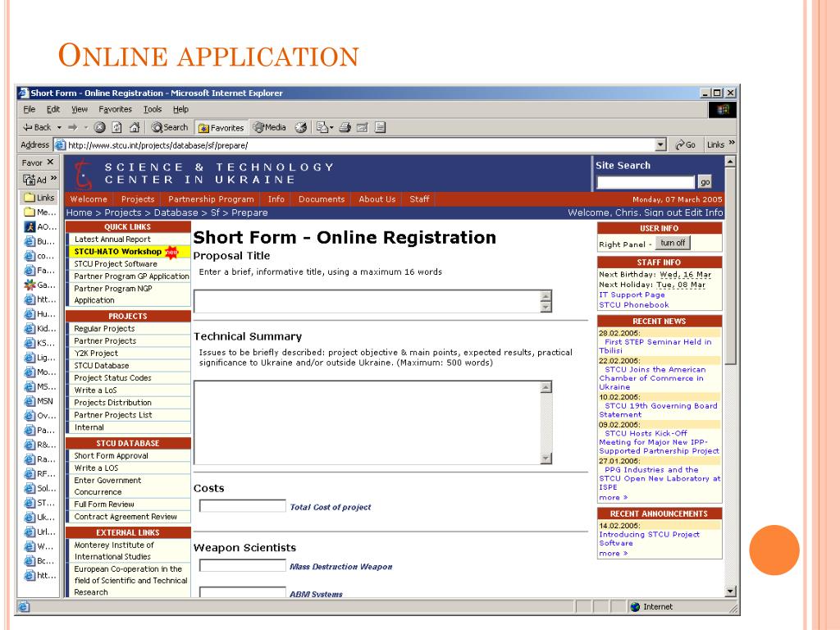
Task: Click the Refresh page icon
Action: point(116,127)
